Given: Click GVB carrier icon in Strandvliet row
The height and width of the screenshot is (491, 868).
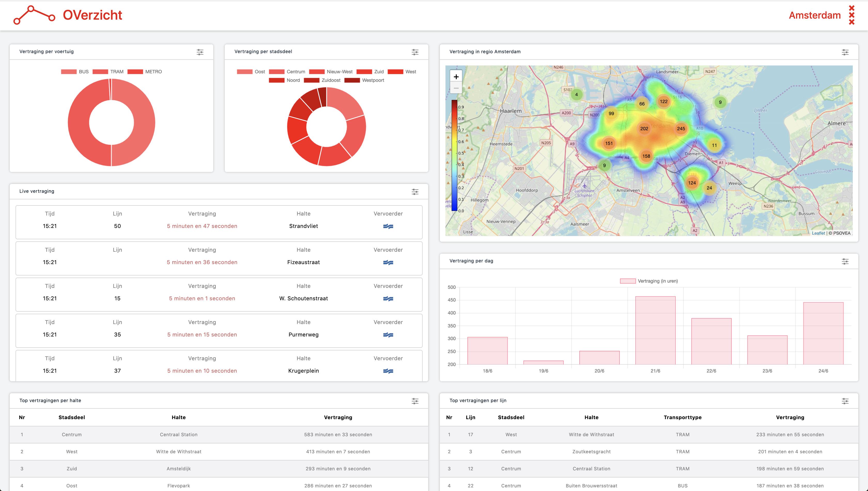Looking at the screenshot, I should pos(388,226).
